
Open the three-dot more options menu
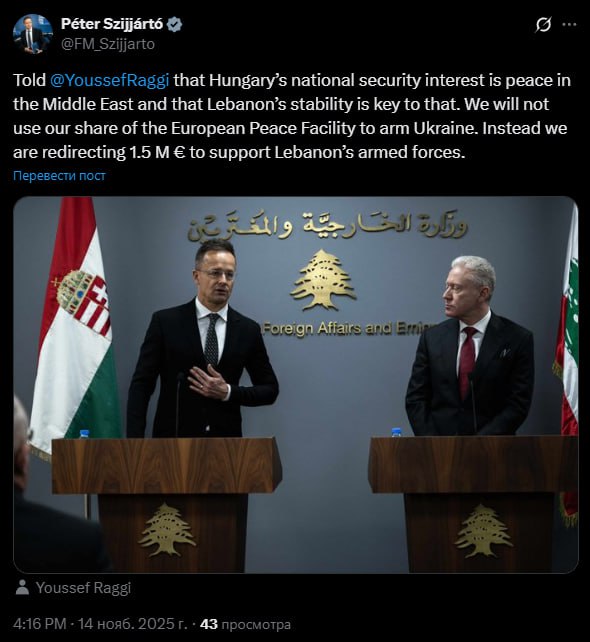569,25
